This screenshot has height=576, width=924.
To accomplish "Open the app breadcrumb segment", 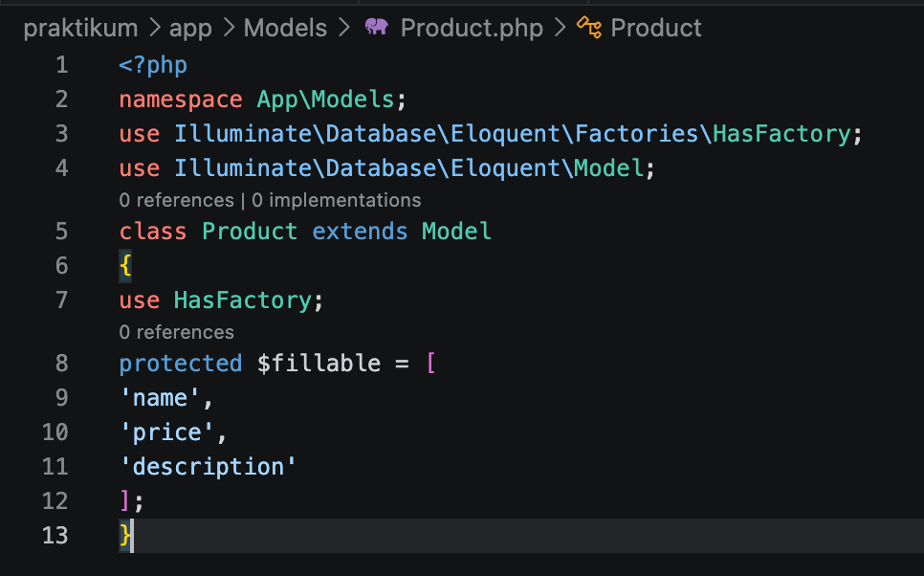I will pyautogui.click(x=190, y=29).
